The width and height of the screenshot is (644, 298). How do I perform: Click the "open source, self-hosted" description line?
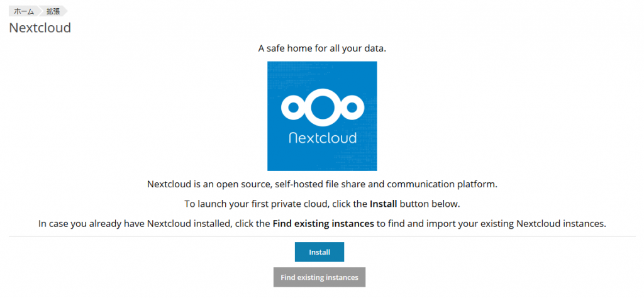[322, 185]
